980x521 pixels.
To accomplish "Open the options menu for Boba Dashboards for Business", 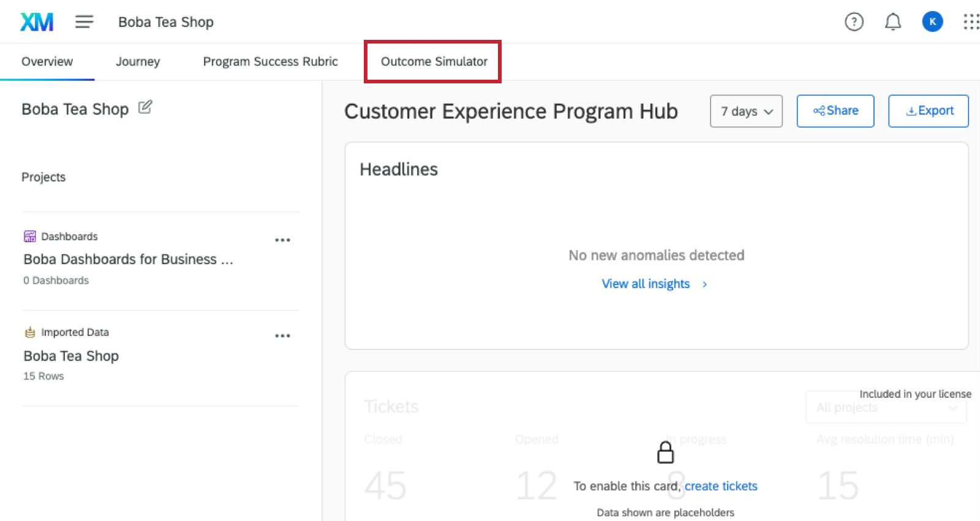I will pos(282,240).
